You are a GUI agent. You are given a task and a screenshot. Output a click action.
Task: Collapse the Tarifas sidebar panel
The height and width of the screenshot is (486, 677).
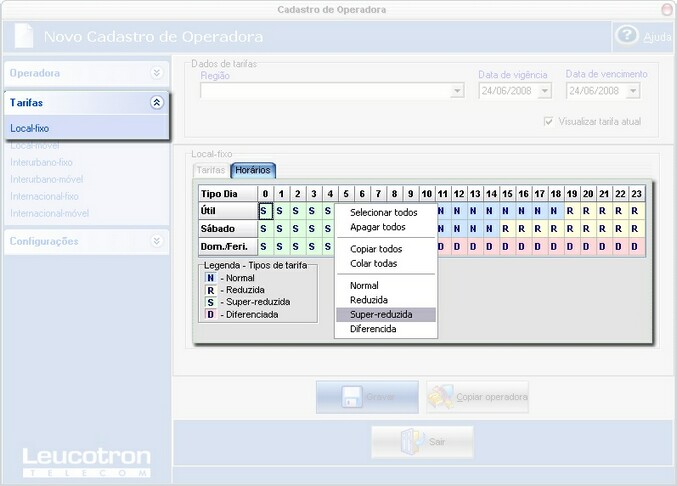click(157, 102)
